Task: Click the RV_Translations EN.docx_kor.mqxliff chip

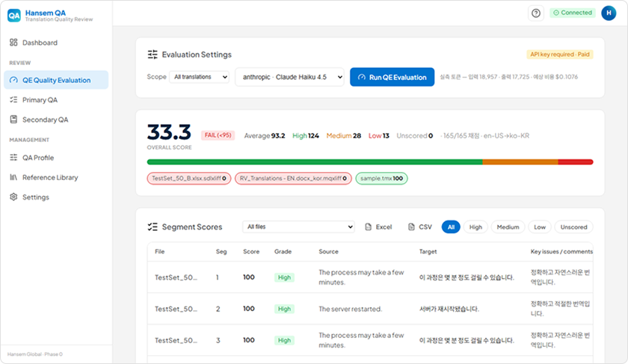Action: coord(293,178)
